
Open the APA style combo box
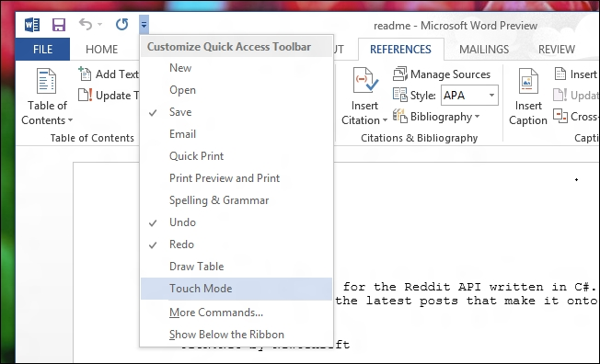point(469,95)
